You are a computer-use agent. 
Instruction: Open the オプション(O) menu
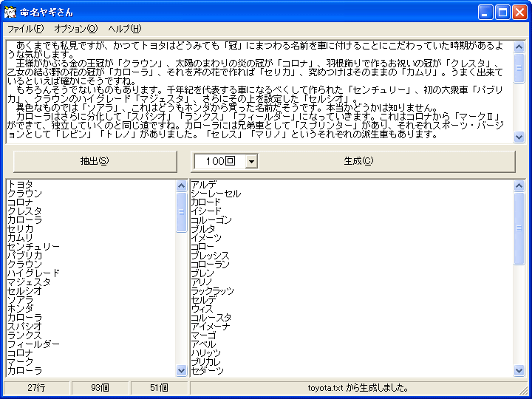(x=75, y=29)
